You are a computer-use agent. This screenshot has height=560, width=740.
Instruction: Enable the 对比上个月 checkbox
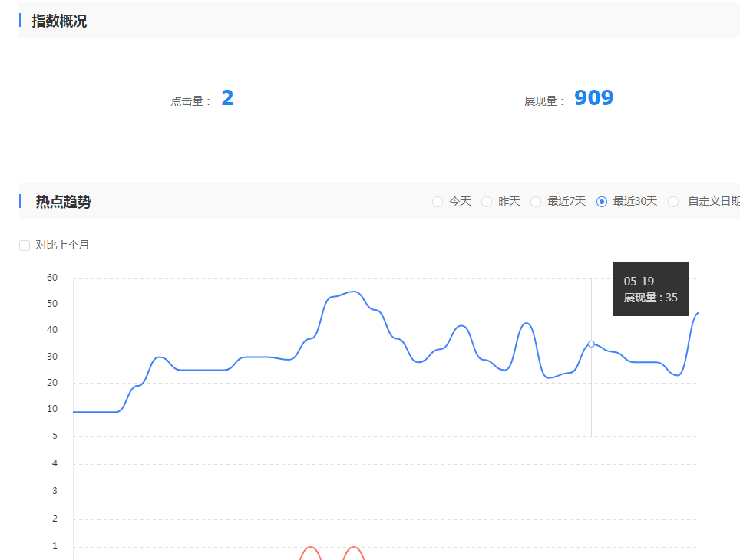pos(25,245)
